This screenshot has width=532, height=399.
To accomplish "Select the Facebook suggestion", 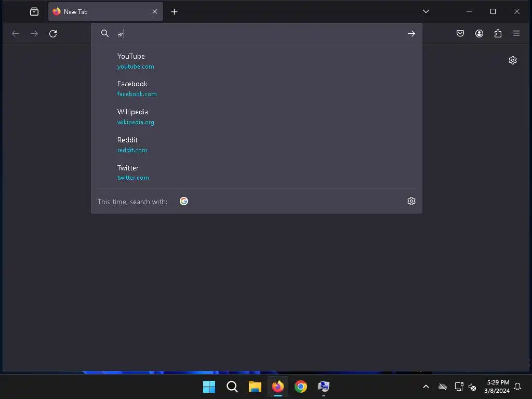I will (x=257, y=89).
